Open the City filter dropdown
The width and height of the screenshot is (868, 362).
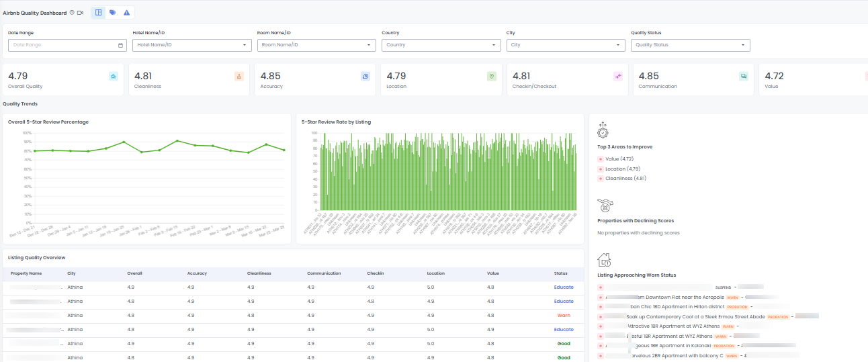[x=566, y=45]
